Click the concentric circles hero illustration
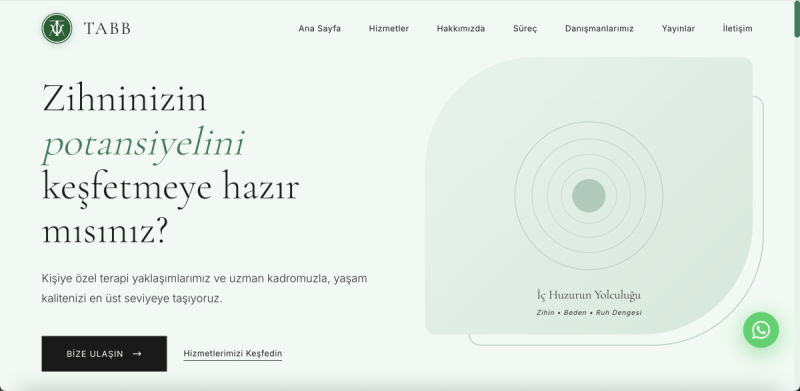800x391 pixels. point(589,196)
